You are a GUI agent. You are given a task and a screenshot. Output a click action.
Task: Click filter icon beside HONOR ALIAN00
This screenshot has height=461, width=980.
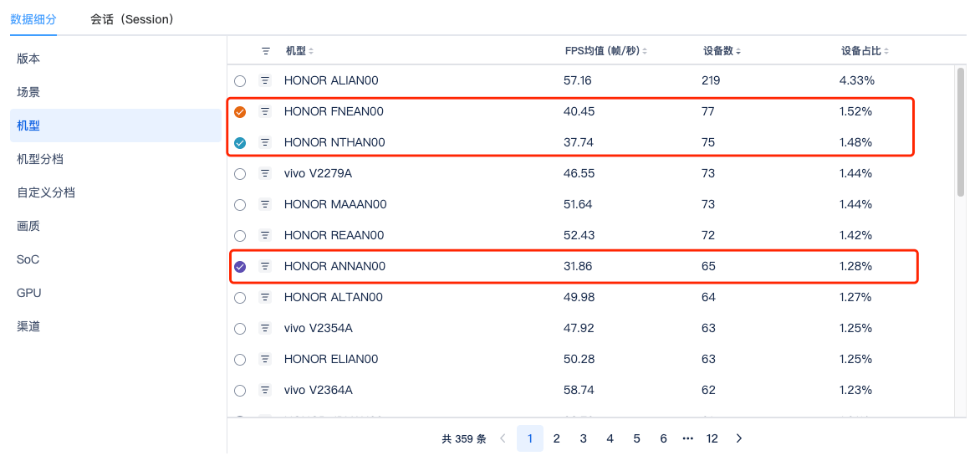(x=265, y=81)
